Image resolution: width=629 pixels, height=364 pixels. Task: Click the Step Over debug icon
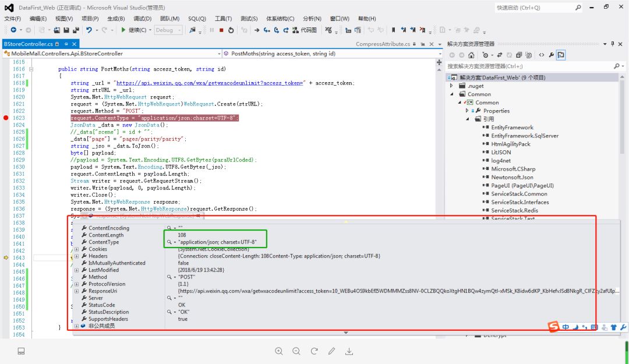277,30
